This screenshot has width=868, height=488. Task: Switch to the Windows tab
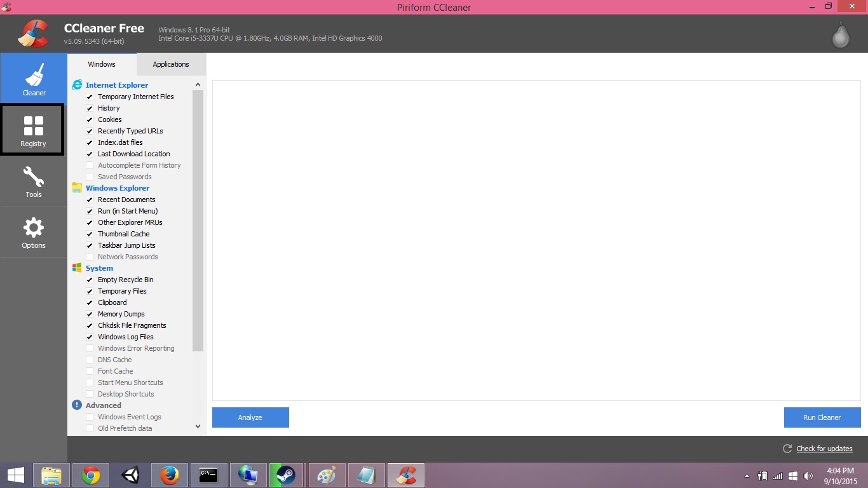tap(102, 64)
